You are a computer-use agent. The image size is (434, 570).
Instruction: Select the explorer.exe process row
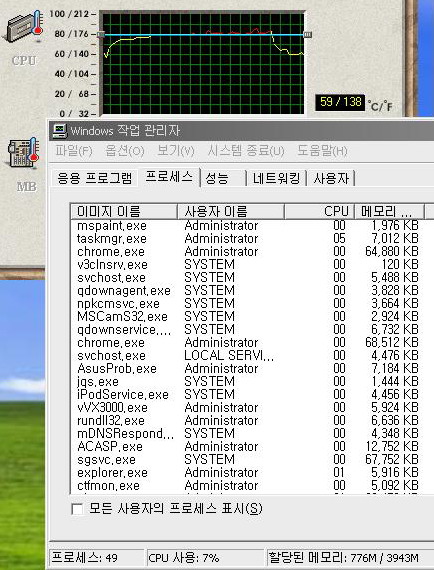tap(248, 473)
